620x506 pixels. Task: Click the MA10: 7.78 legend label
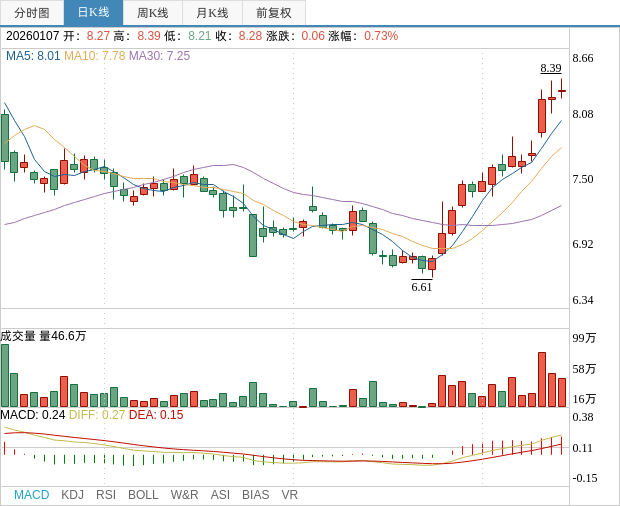[94, 56]
